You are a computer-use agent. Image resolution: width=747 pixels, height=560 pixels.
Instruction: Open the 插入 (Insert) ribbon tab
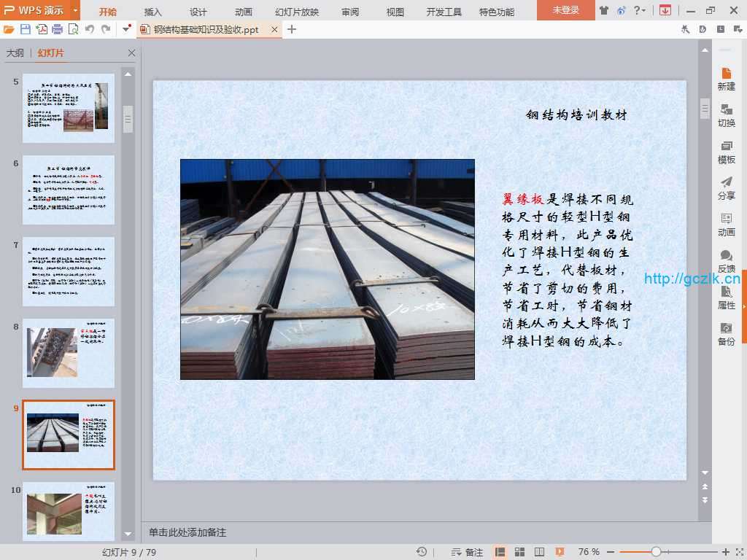pyautogui.click(x=153, y=12)
